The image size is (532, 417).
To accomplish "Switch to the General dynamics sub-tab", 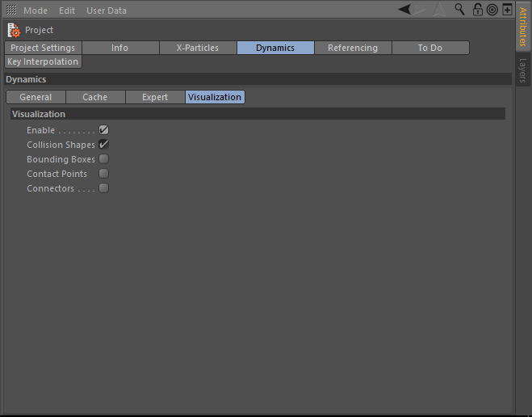I will pyautogui.click(x=36, y=97).
